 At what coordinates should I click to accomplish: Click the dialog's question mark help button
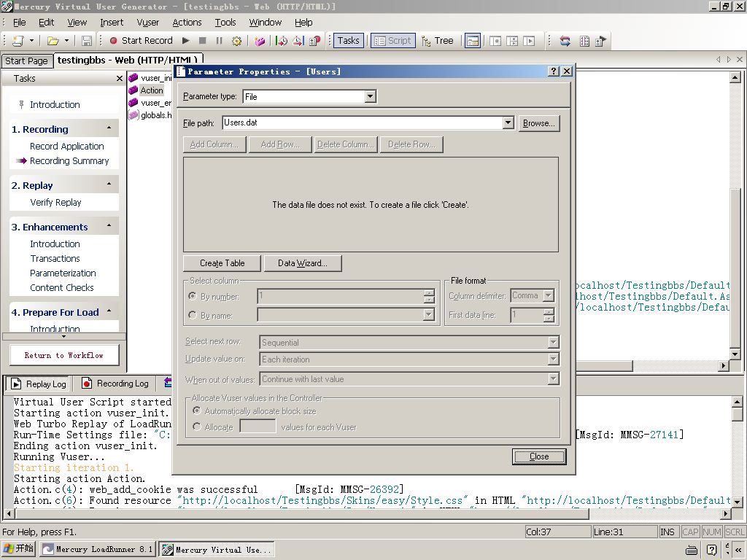click(554, 71)
